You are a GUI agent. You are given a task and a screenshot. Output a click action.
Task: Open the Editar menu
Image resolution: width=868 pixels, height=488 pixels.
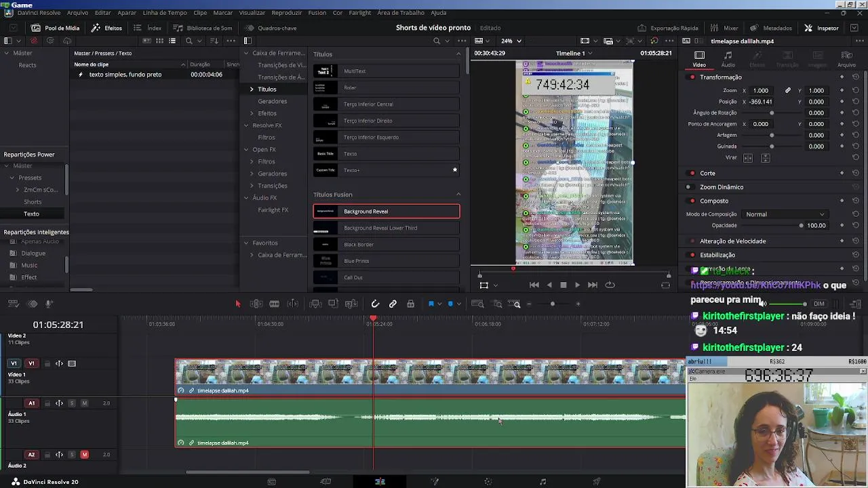click(x=103, y=13)
